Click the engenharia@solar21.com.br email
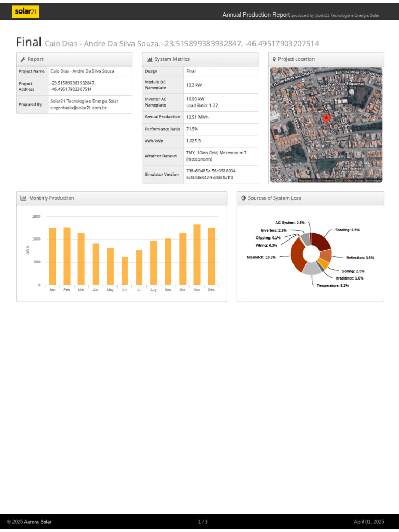Viewport: 399px width, 532px height. (x=78, y=108)
